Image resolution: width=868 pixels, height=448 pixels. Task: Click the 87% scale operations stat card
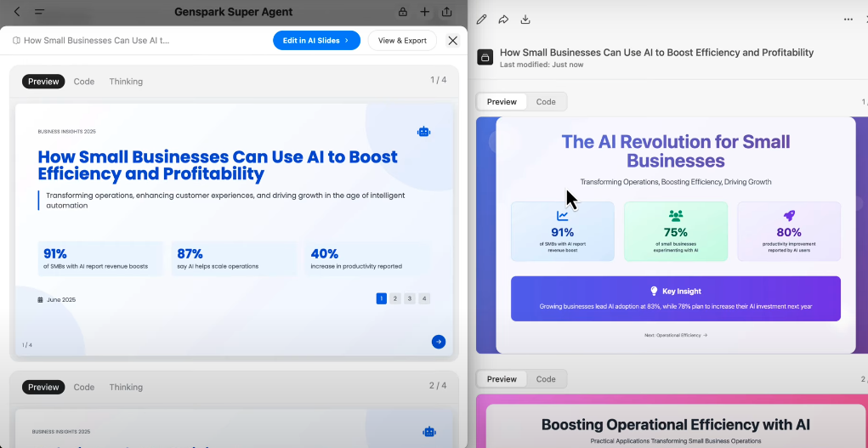[234, 258]
